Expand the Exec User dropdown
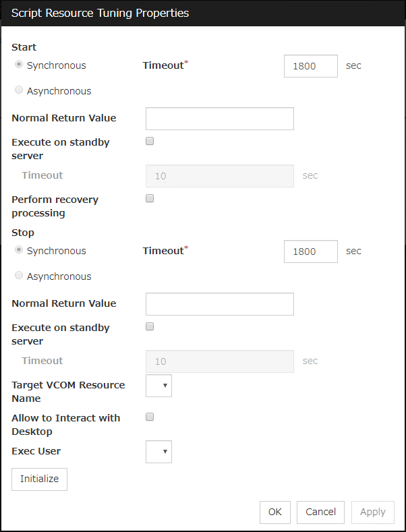 pos(158,452)
